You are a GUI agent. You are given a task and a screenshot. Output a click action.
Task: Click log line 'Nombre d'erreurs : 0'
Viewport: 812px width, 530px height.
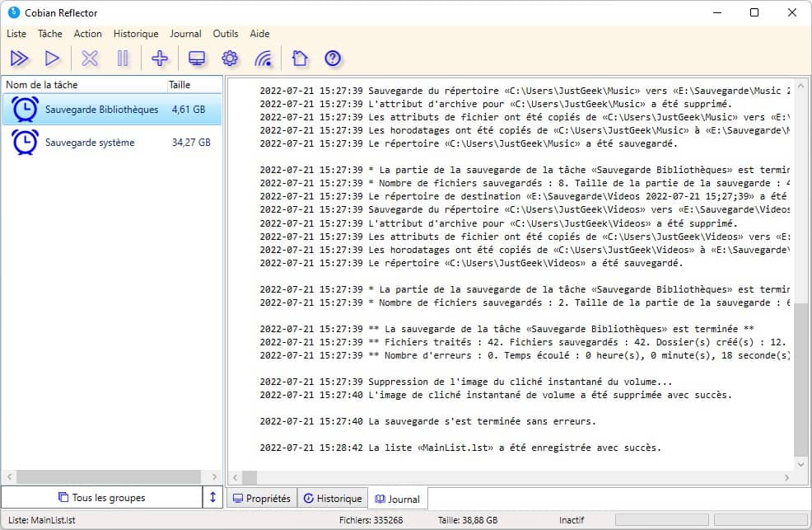pos(524,355)
